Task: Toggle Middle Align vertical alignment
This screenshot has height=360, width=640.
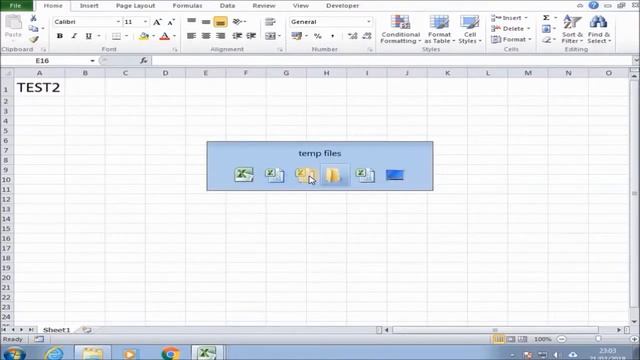Action: click(x=206, y=22)
